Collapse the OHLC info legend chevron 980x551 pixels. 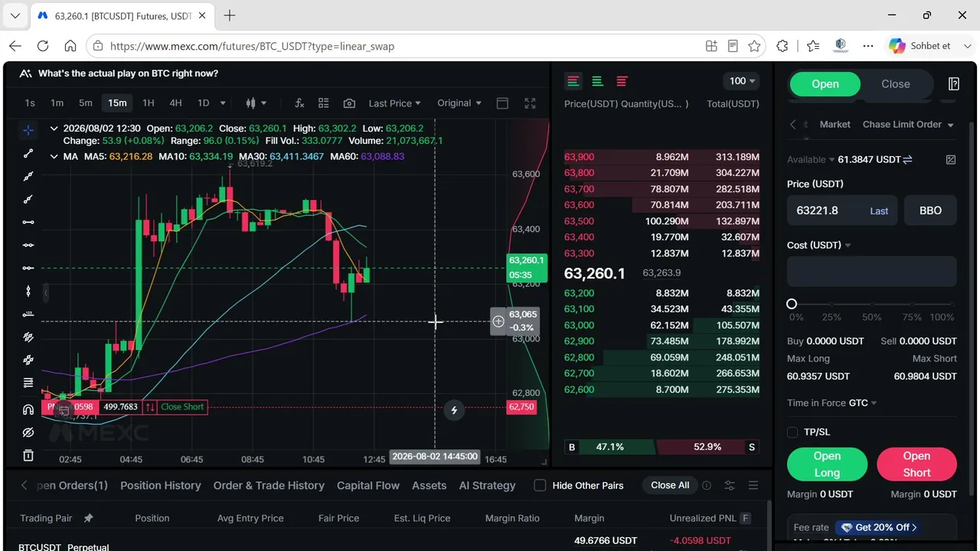(54, 129)
